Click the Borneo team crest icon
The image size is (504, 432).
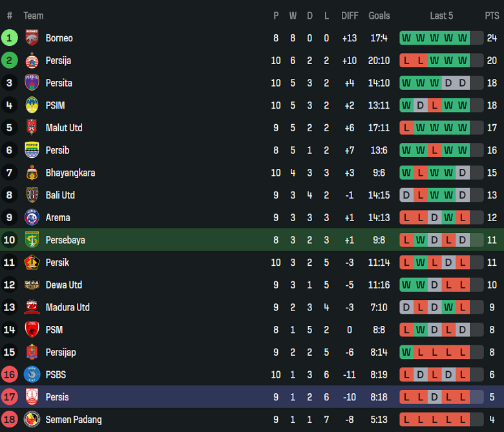coord(32,38)
